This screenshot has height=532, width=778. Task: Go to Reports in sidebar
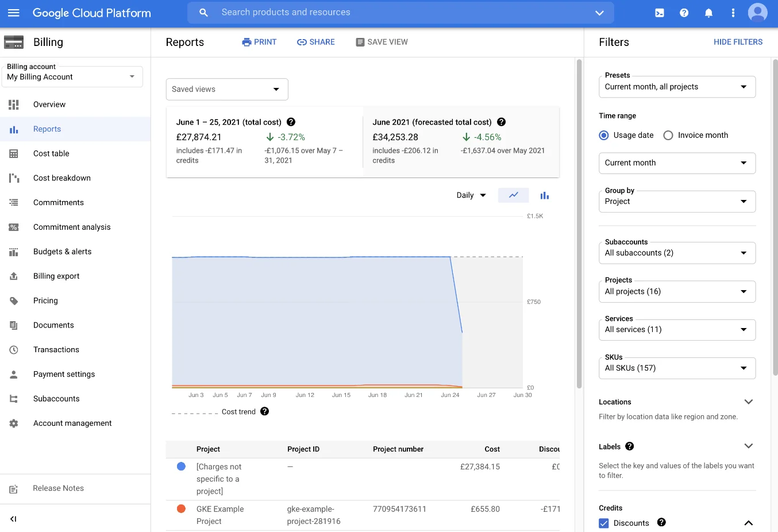[75, 129]
